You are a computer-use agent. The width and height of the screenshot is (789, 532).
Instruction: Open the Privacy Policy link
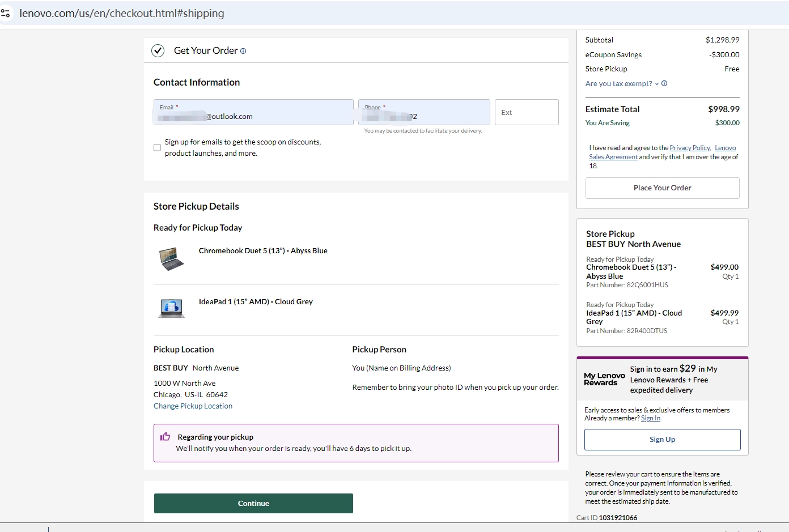pos(690,148)
